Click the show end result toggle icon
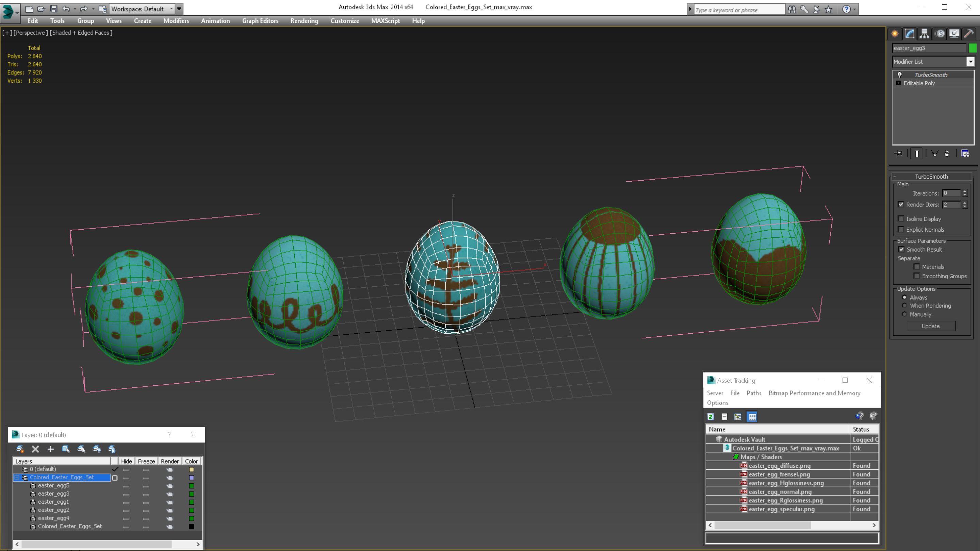This screenshot has height=551, width=980. point(917,155)
